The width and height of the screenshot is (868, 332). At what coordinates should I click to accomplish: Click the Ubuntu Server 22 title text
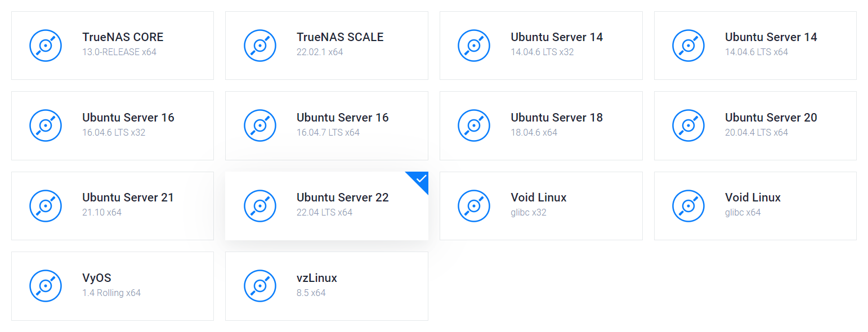(x=342, y=198)
